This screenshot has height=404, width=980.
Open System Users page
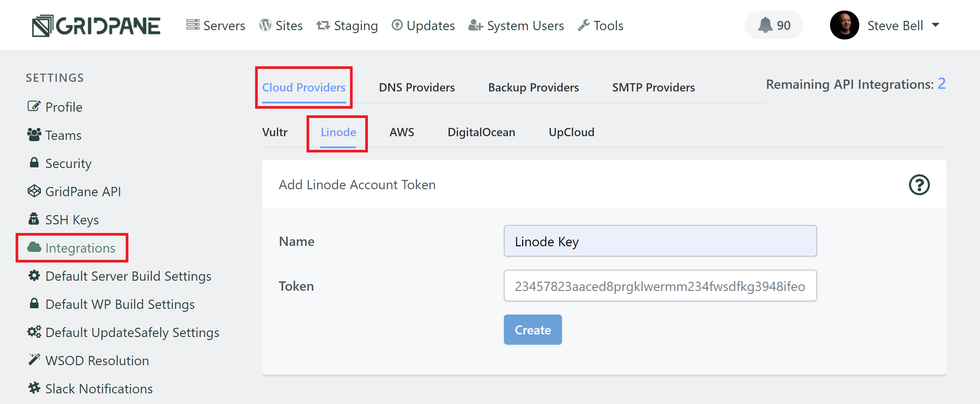coord(516,26)
